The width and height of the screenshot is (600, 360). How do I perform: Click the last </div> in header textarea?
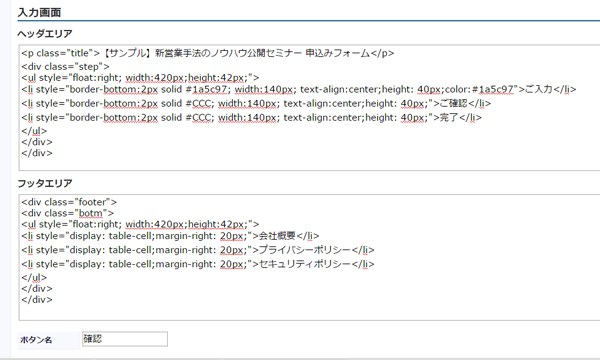37,153
